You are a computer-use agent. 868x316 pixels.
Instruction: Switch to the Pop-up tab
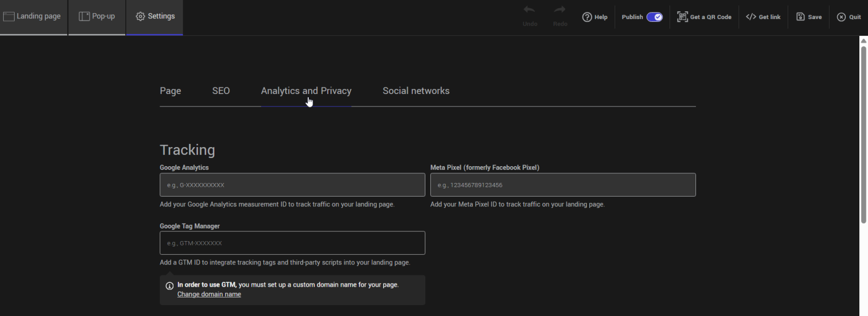97,16
